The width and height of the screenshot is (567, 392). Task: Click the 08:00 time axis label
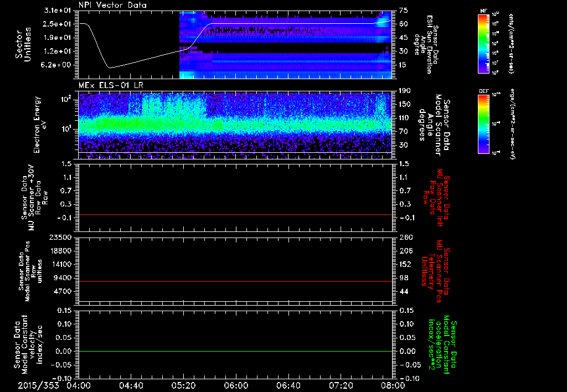click(393, 385)
